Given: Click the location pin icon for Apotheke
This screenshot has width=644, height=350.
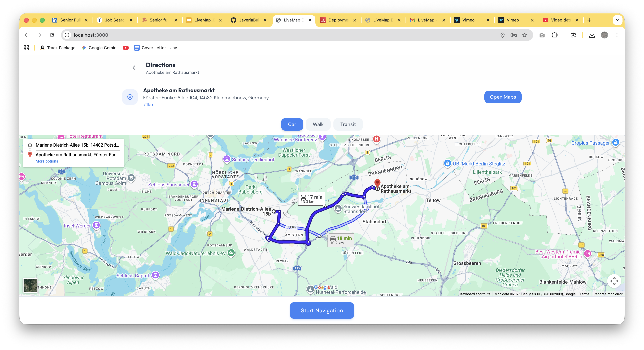Looking at the screenshot, I should (130, 97).
